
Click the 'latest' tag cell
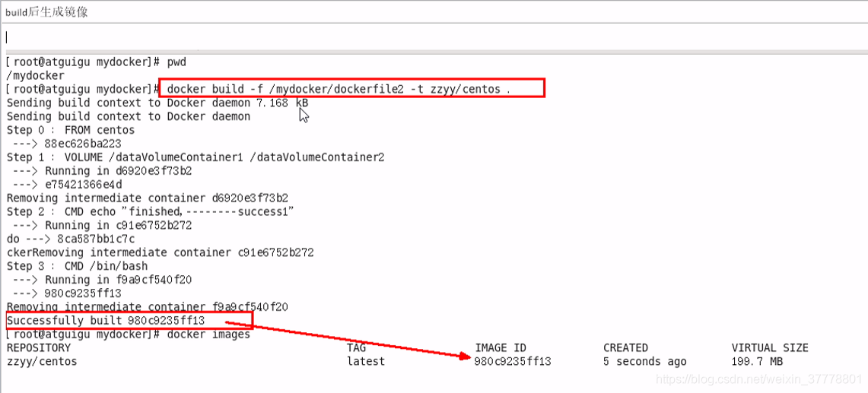pos(366,361)
